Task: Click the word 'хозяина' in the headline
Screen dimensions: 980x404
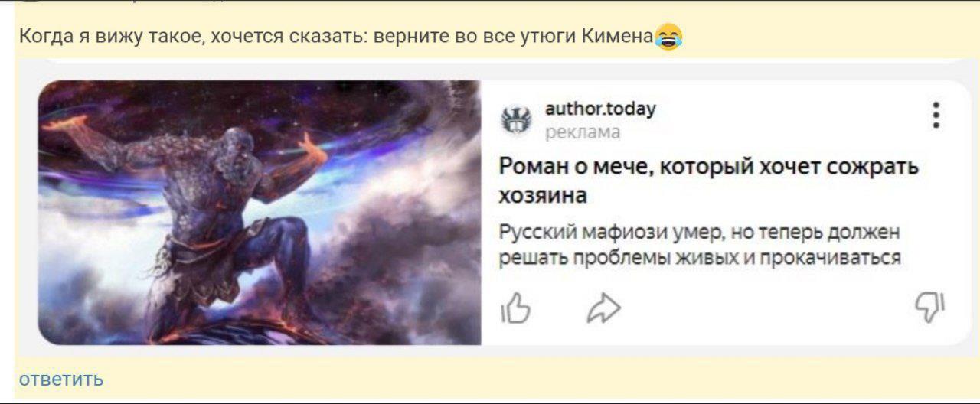Action: tap(543, 196)
